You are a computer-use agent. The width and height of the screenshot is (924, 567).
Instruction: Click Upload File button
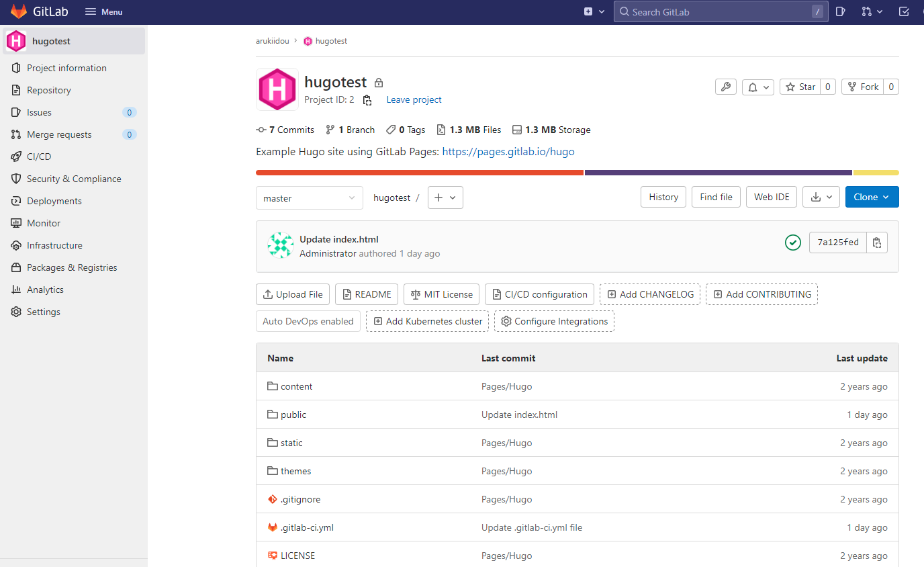[x=293, y=294]
